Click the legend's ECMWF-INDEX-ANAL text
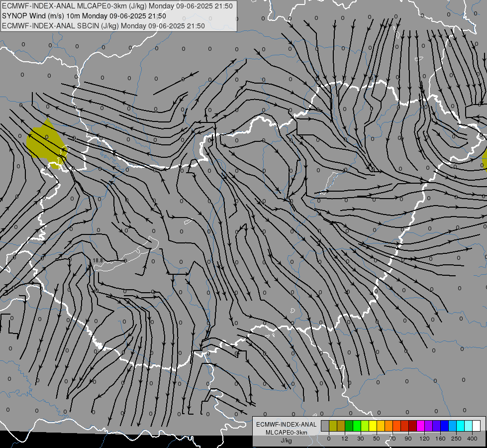The width and height of the screenshot is (487, 448). click(x=287, y=425)
